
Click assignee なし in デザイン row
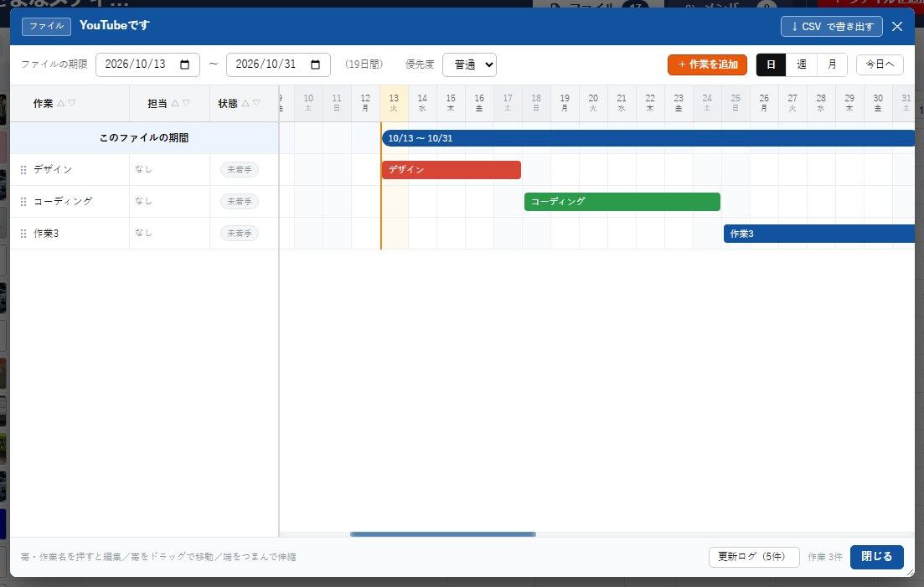click(x=143, y=169)
